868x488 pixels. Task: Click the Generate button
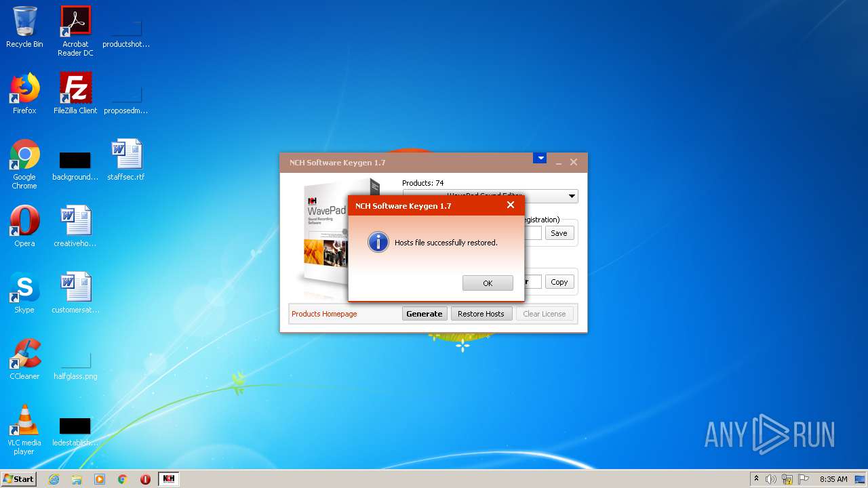click(425, 314)
